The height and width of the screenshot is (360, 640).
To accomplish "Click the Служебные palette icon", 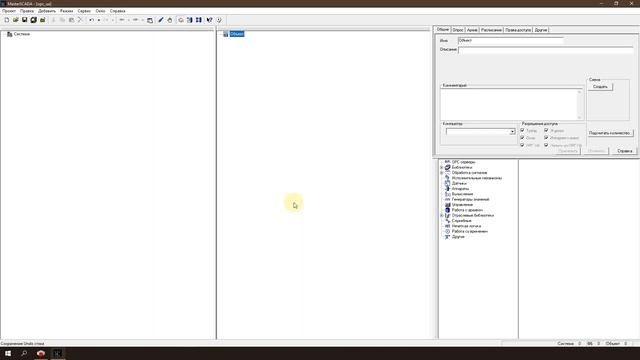I will click(x=447, y=220).
